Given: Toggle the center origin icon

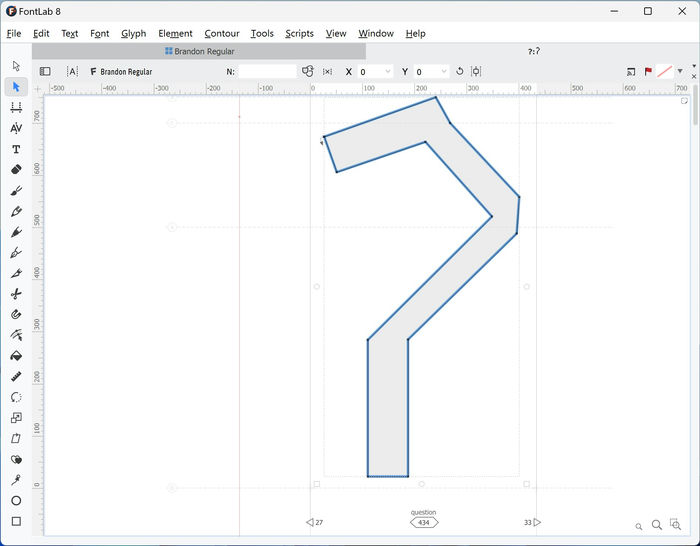Looking at the screenshot, I should click(476, 71).
